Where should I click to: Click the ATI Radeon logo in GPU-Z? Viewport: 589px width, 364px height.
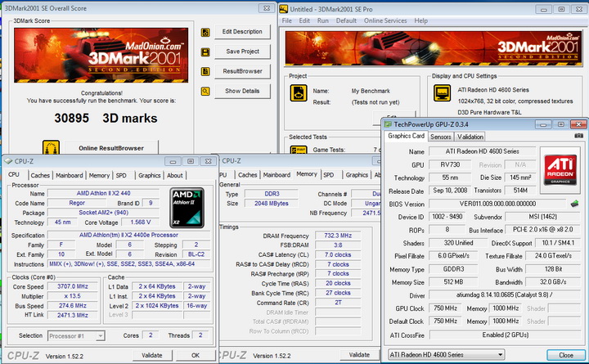pyautogui.click(x=560, y=170)
